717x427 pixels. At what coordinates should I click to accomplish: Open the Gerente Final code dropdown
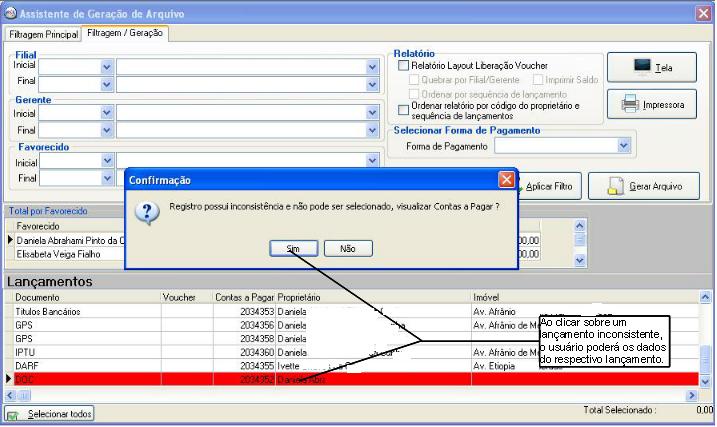coord(107,130)
